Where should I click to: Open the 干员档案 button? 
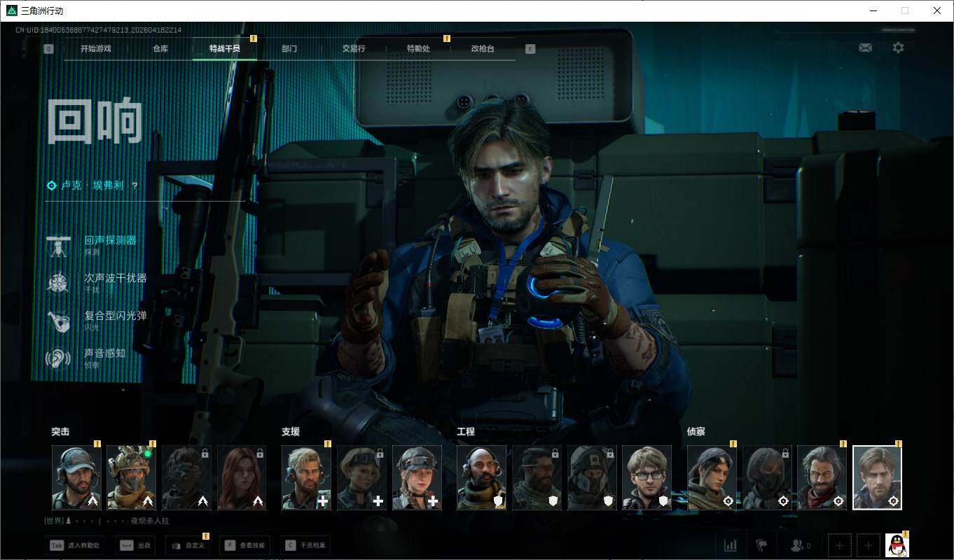pos(305,545)
